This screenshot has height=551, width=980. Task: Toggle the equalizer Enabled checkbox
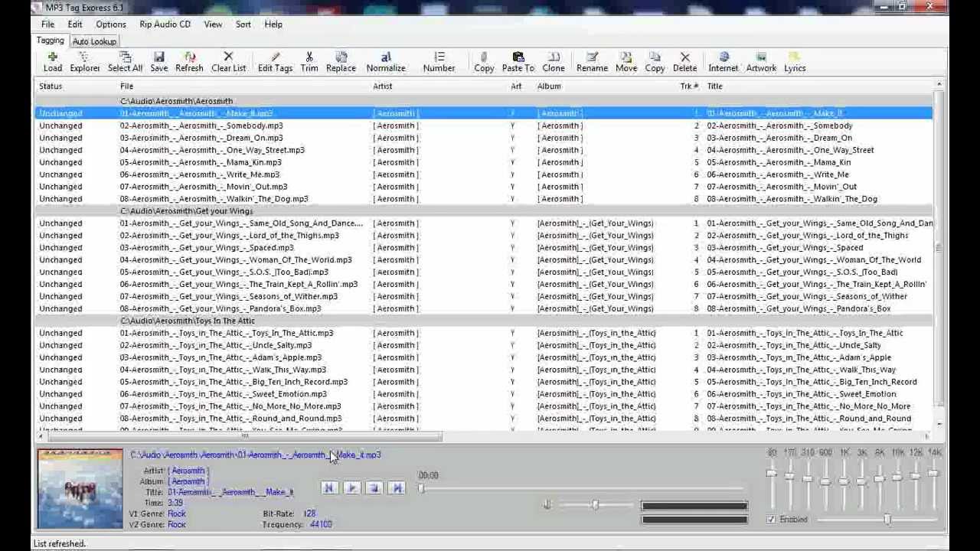771,520
